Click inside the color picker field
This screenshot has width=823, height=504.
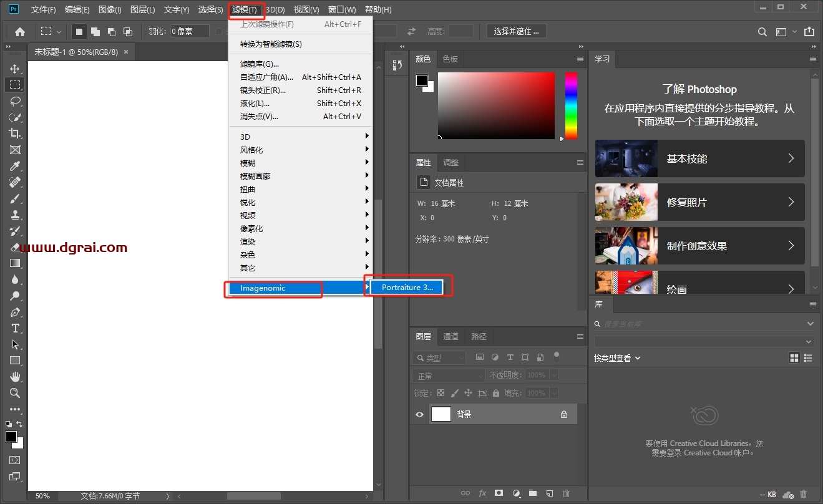496,105
